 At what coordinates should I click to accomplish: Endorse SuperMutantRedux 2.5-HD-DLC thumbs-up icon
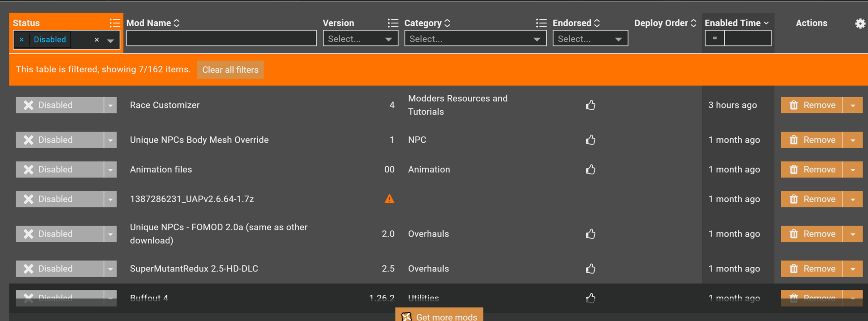[590, 269]
